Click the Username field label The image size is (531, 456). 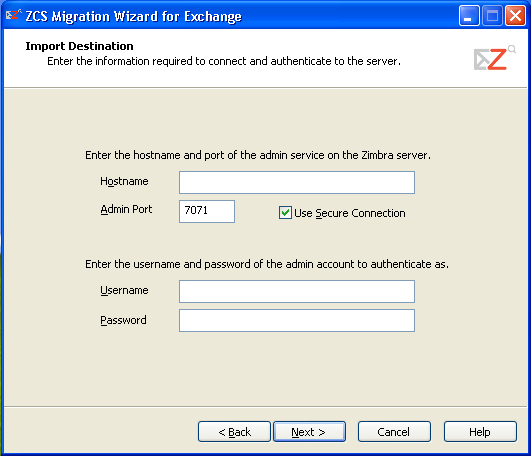[x=124, y=290]
